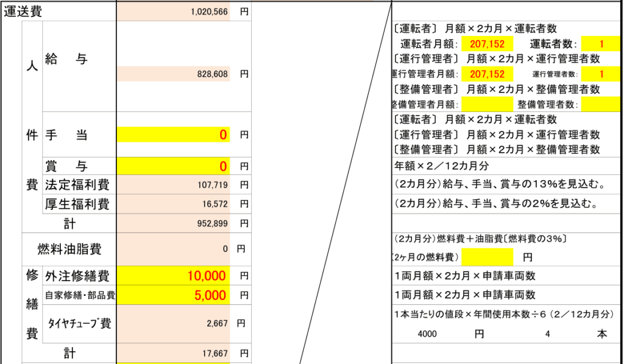Select the 厚生福利費 label
This screenshot has height=364, width=624.
pyautogui.click(x=77, y=205)
